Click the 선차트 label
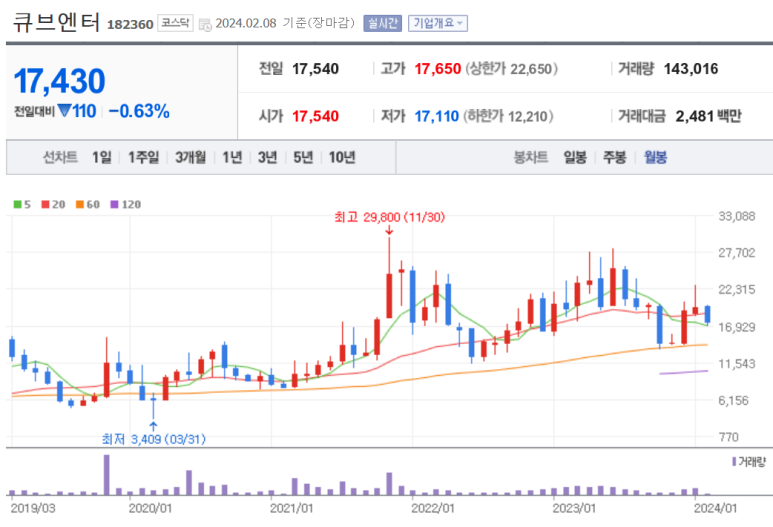Viewport: 773px width, 527px height. pyautogui.click(x=60, y=157)
